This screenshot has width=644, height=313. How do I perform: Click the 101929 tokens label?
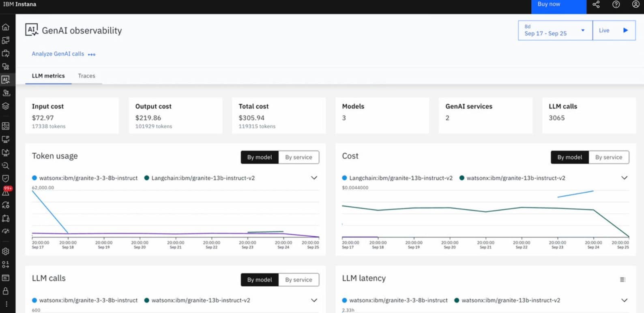tap(154, 126)
